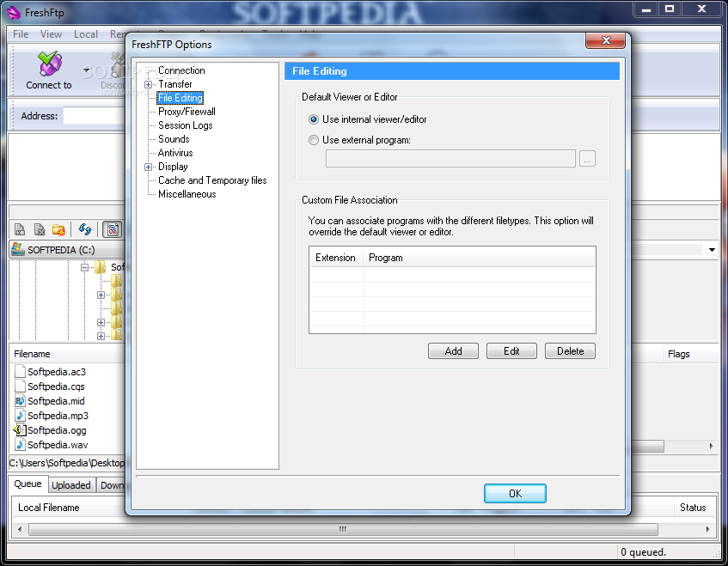728x566 pixels.
Task: Open the View menu
Action: point(51,34)
